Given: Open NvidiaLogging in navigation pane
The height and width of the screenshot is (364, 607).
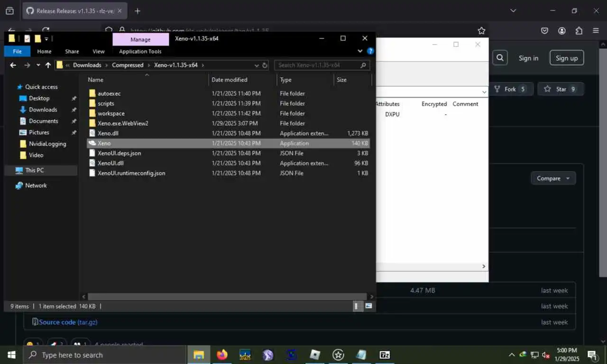Looking at the screenshot, I should coord(47,144).
